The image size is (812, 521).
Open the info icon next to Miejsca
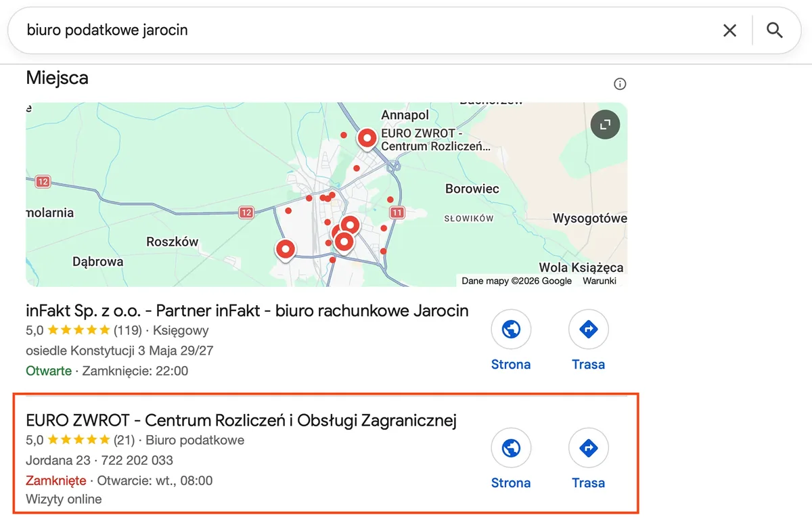pos(620,84)
